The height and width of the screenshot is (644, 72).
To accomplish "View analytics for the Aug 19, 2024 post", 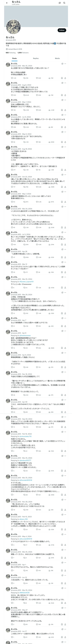I will 50,170.
